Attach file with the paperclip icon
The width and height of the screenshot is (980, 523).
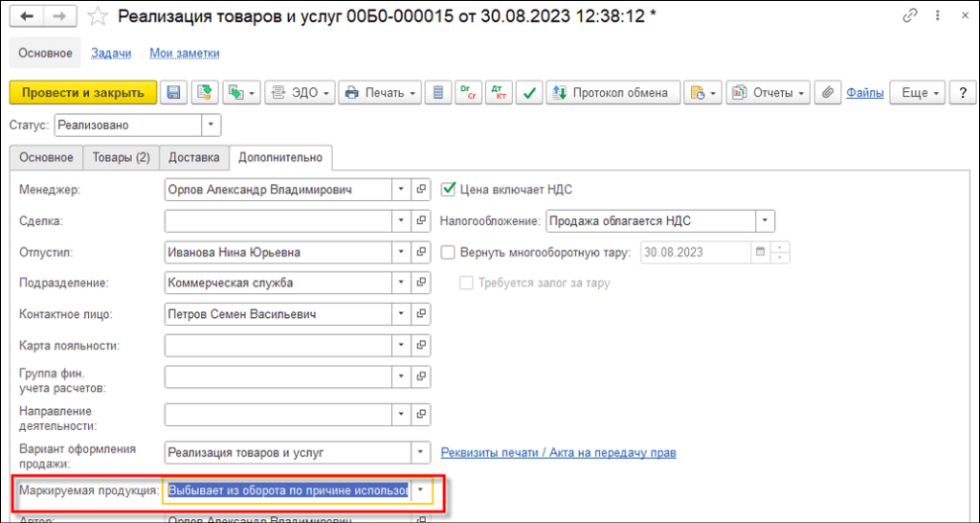click(x=828, y=93)
